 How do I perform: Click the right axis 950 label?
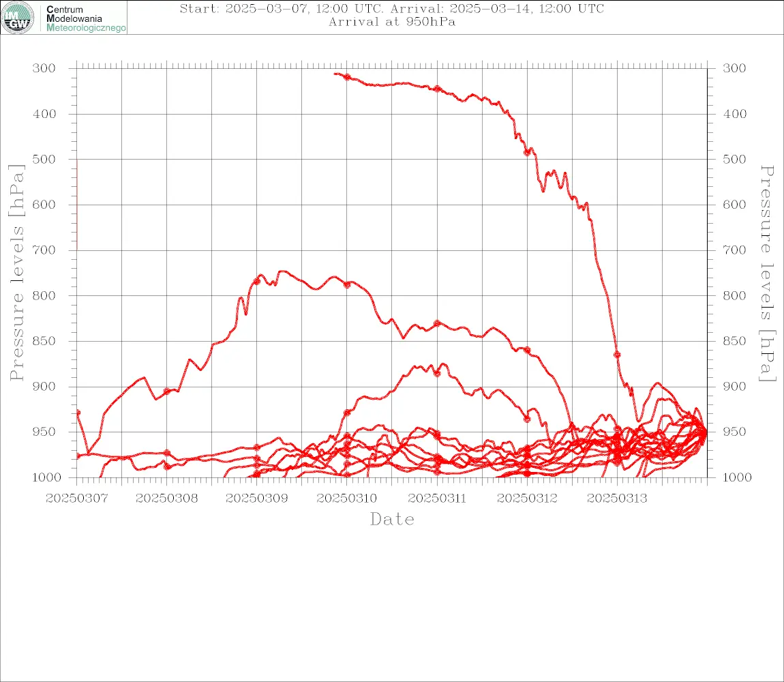[734, 431]
